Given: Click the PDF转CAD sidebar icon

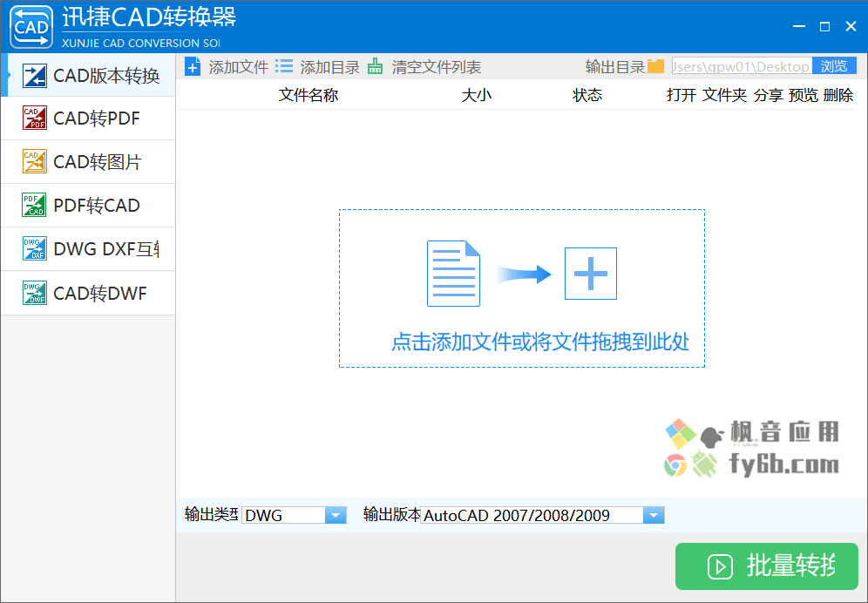Looking at the screenshot, I should point(34,205).
